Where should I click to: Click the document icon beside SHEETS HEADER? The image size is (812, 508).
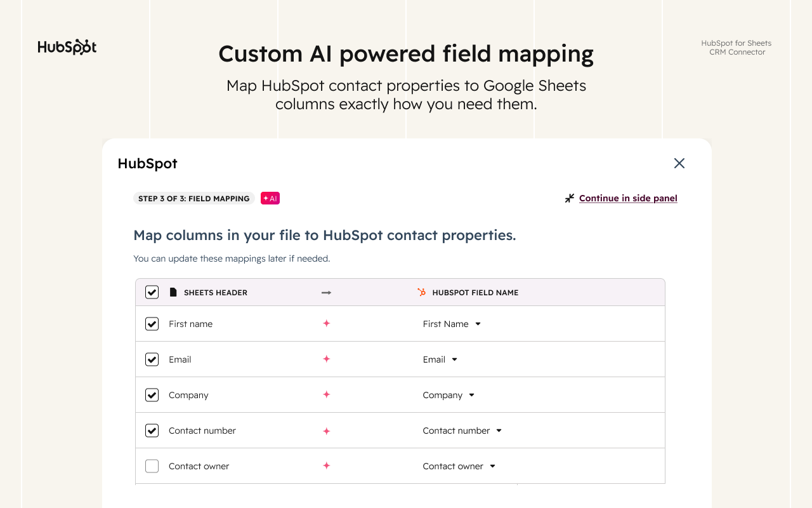tap(173, 292)
